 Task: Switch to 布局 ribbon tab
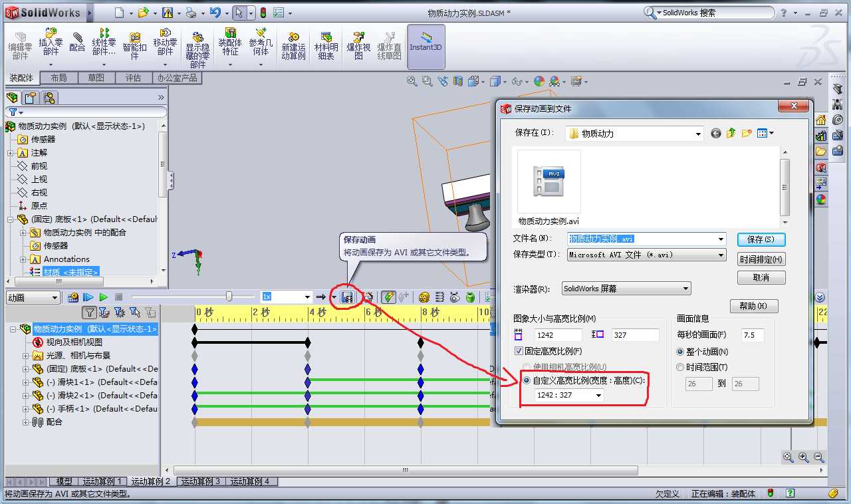[59, 78]
